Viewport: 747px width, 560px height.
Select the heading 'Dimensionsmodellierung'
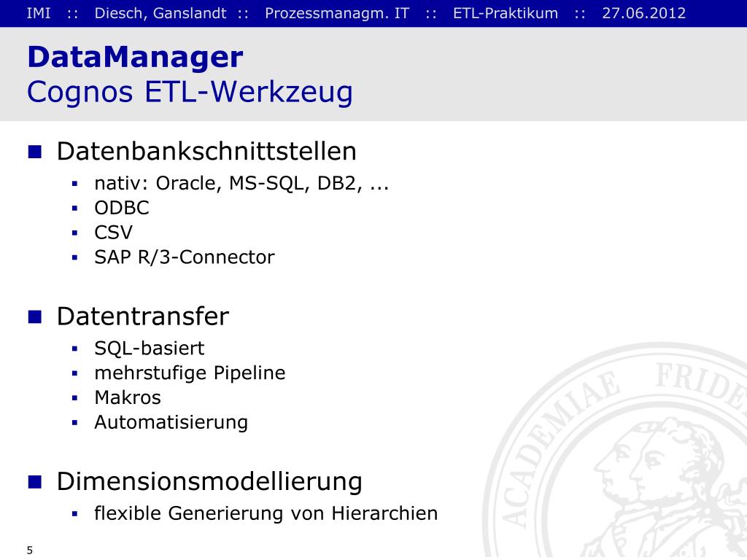209,481
